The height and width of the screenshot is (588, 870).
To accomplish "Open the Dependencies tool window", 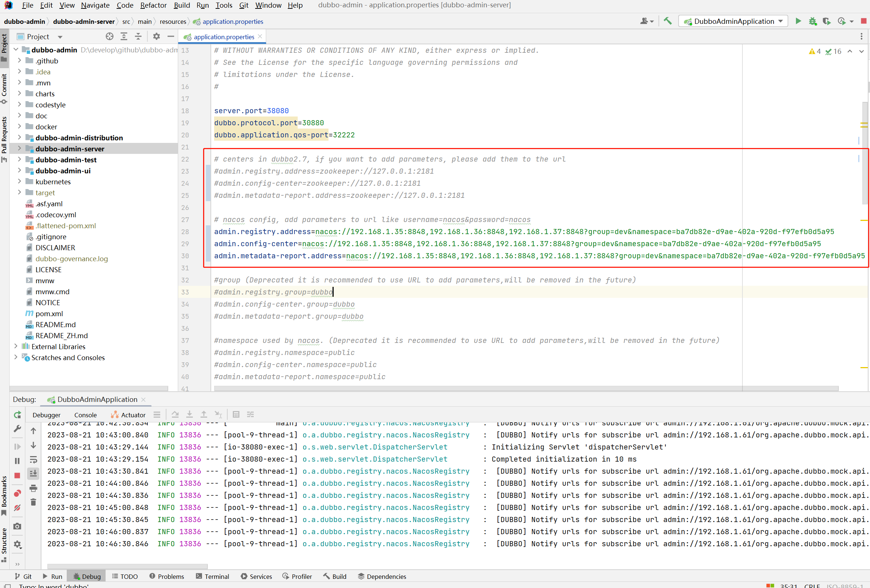I will pyautogui.click(x=382, y=576).
